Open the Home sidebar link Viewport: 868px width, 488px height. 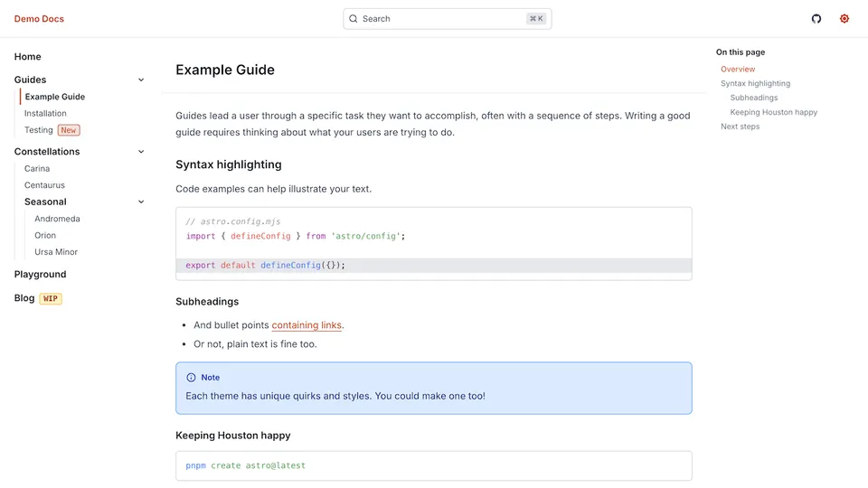coord(28,56)
